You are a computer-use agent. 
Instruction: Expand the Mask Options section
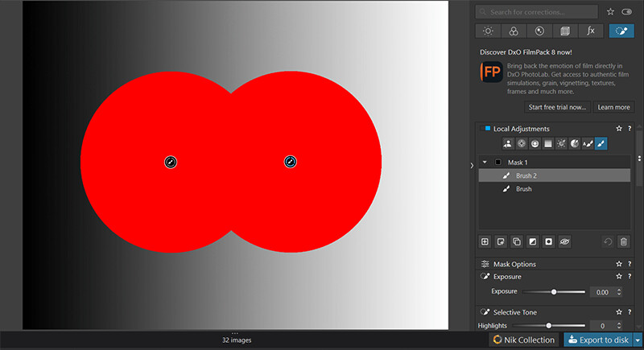(x=514, y=264)
